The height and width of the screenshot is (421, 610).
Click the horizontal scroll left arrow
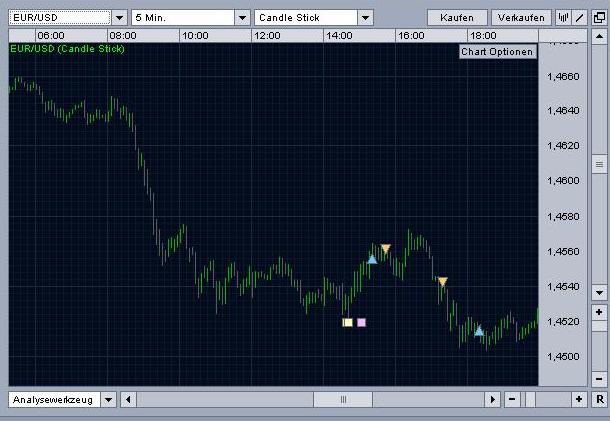pos(128,400)
